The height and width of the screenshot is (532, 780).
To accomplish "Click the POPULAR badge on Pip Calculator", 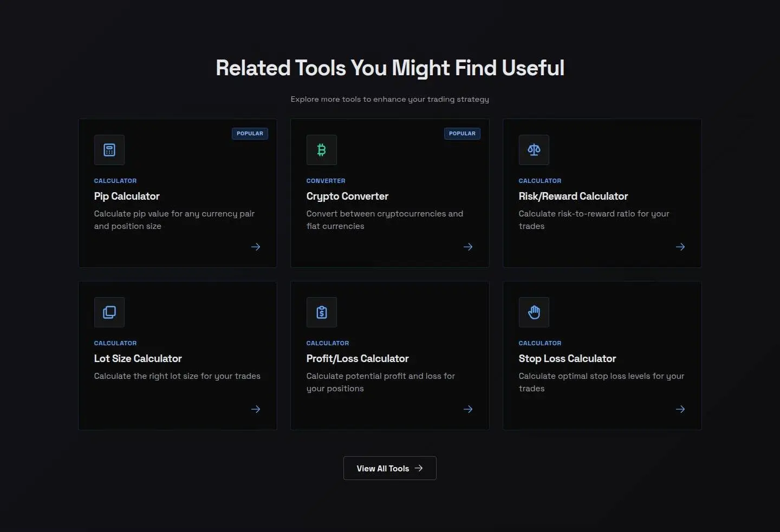I will [x=250, y=134].
